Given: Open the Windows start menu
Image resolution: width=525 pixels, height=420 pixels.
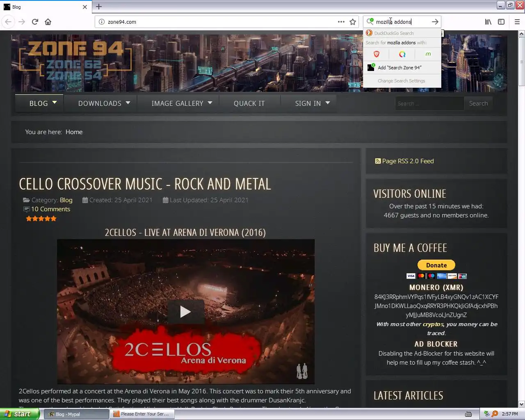Looking at the screenshot, I should point(20,414).
